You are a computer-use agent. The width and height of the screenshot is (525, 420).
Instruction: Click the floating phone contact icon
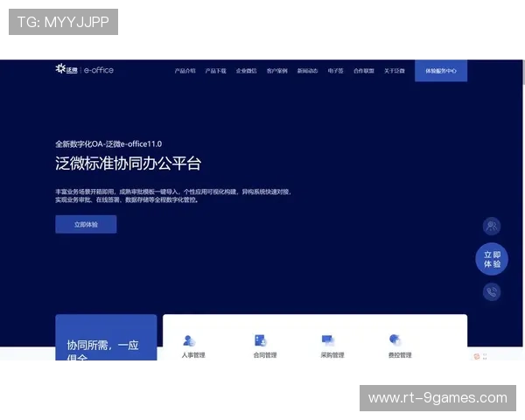coord(492,291)
